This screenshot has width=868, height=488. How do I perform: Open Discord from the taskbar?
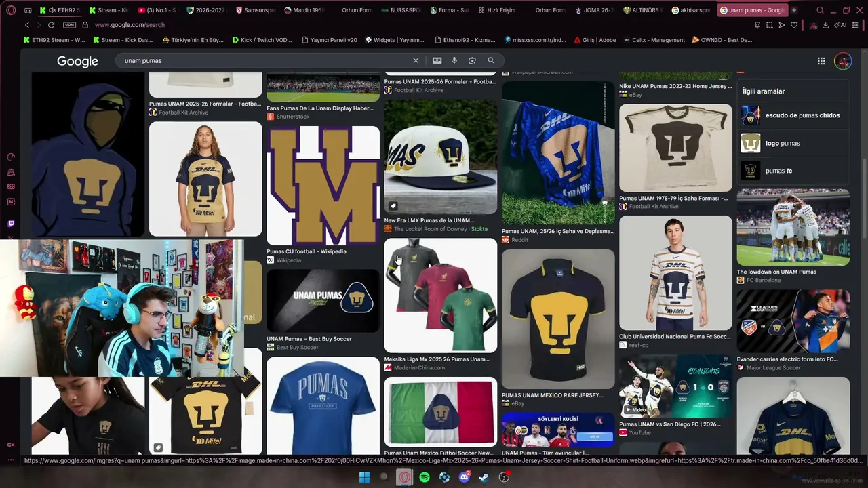465,477
